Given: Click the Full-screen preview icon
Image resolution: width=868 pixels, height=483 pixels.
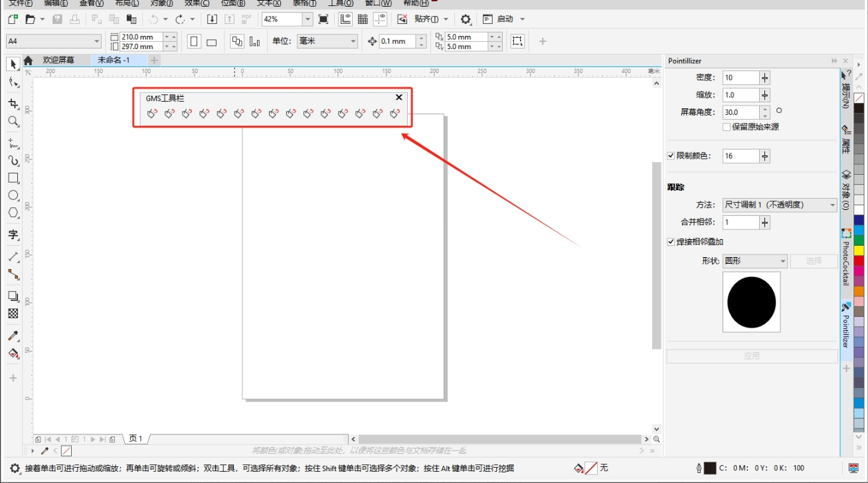Looking at the screenshot, I should (x=323, y=19).
